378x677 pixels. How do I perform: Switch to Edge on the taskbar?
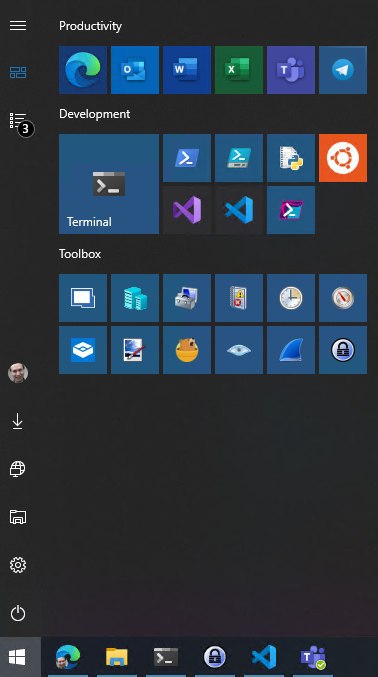(68, 657)
